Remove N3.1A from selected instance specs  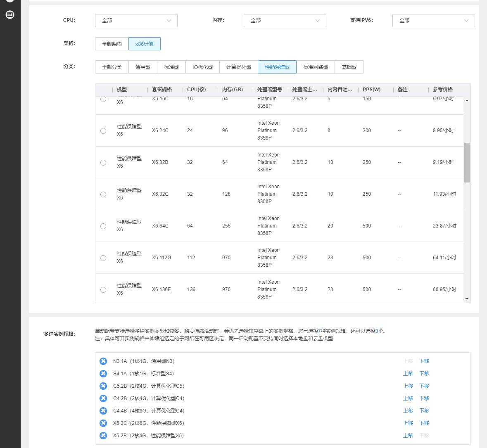(x=103, y=361)
